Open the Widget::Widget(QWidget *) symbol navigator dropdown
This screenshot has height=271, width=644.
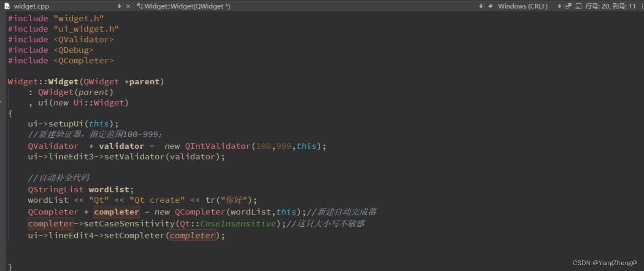tap(481, 6)
